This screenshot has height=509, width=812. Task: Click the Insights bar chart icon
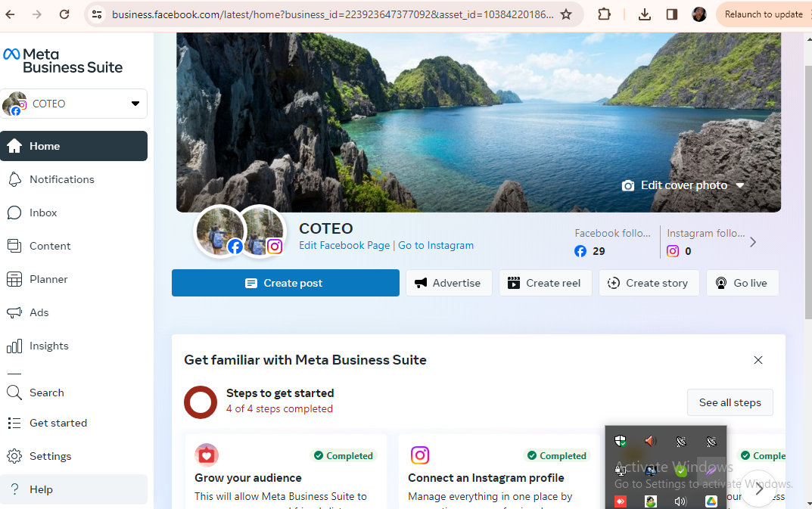[14, 346]
